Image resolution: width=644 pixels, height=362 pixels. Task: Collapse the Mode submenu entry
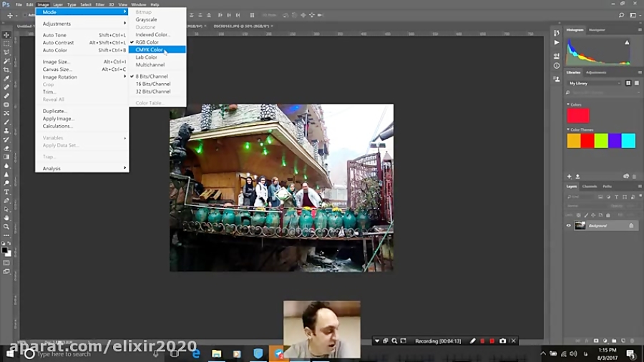point(82,12)
